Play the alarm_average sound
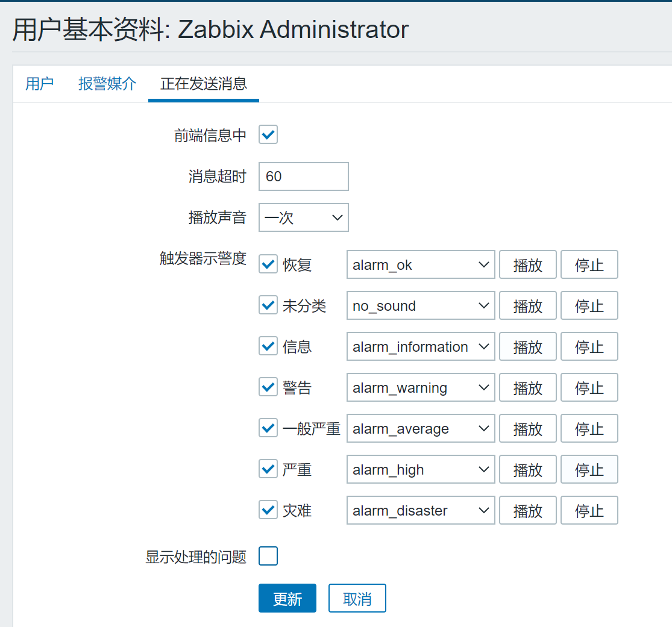This screenshot has width=672, height=627. pos(527,428)
